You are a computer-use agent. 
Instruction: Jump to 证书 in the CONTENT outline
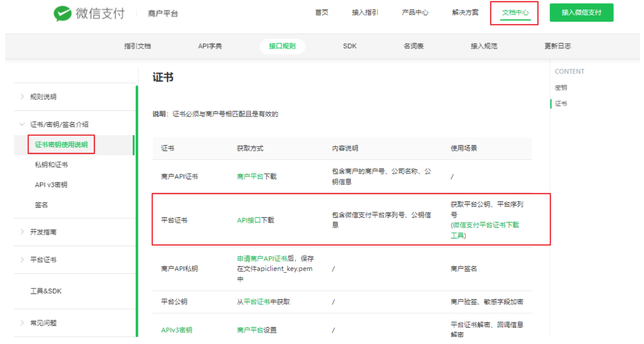pyautogui.click(x=561, y=103)
